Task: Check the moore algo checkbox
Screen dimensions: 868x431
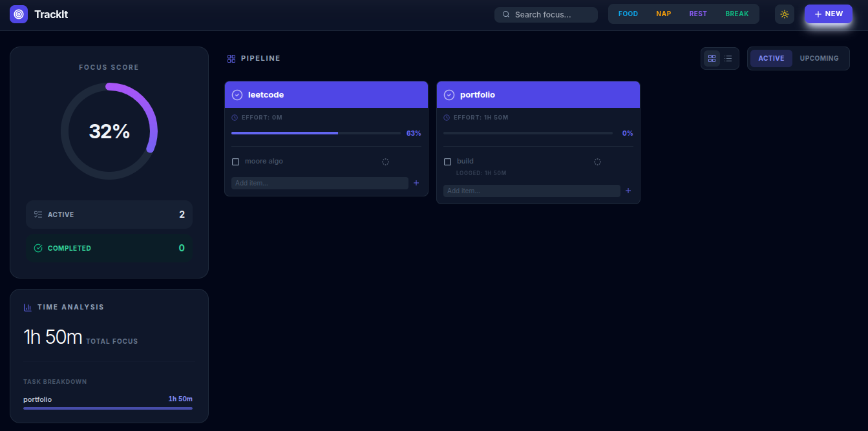Action: point(235,162)
